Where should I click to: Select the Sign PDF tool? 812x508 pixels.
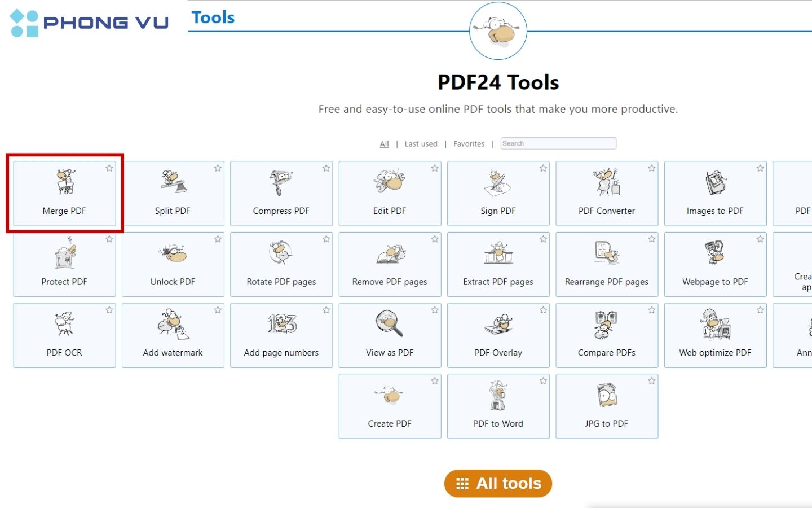click(498, 194)
